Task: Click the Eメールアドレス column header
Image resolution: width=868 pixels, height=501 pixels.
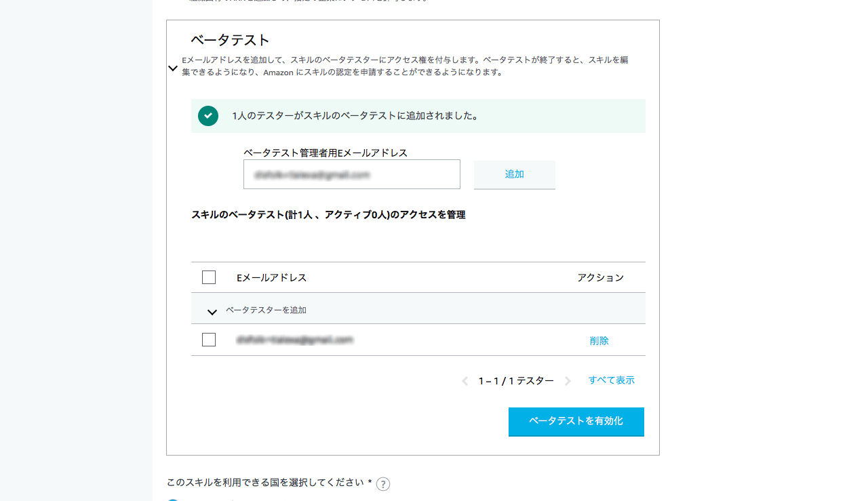Action: (x=272, y=278)
